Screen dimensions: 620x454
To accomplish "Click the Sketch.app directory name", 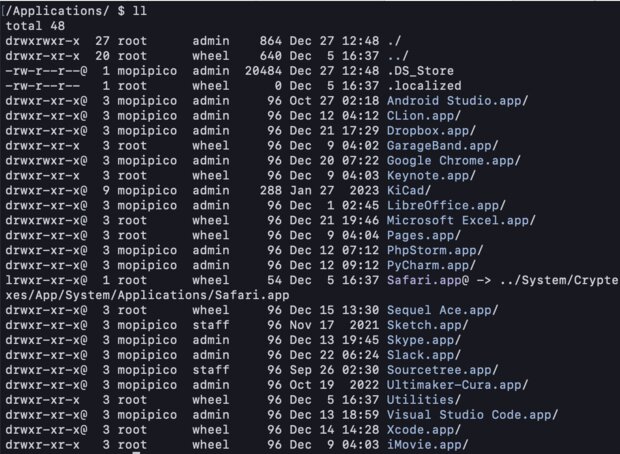I will tap(427, 325).
